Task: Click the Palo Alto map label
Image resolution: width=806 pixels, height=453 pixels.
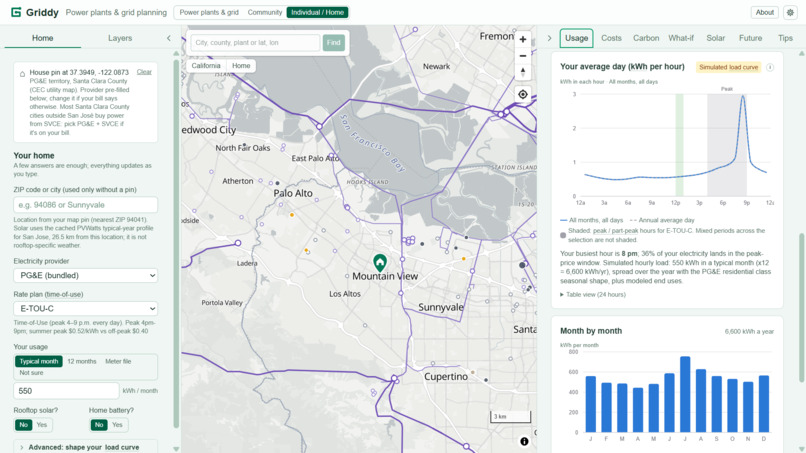Action: [x=293, y=193]
